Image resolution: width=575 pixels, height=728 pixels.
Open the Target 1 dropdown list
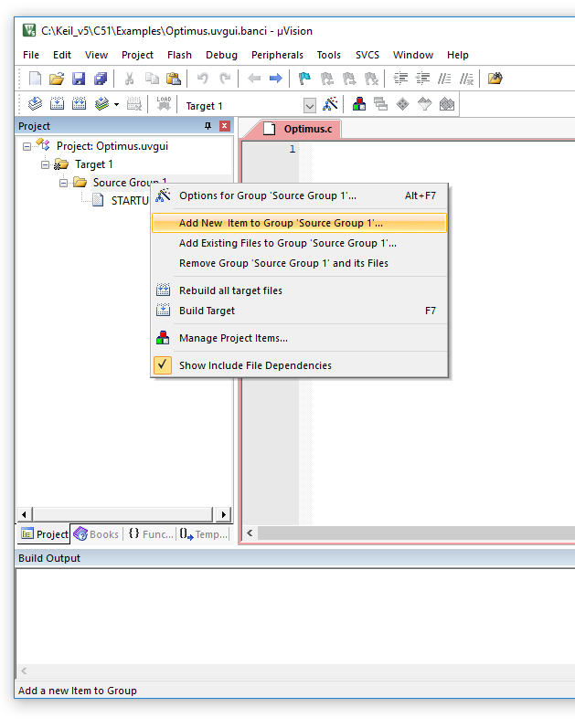(309, 105)
